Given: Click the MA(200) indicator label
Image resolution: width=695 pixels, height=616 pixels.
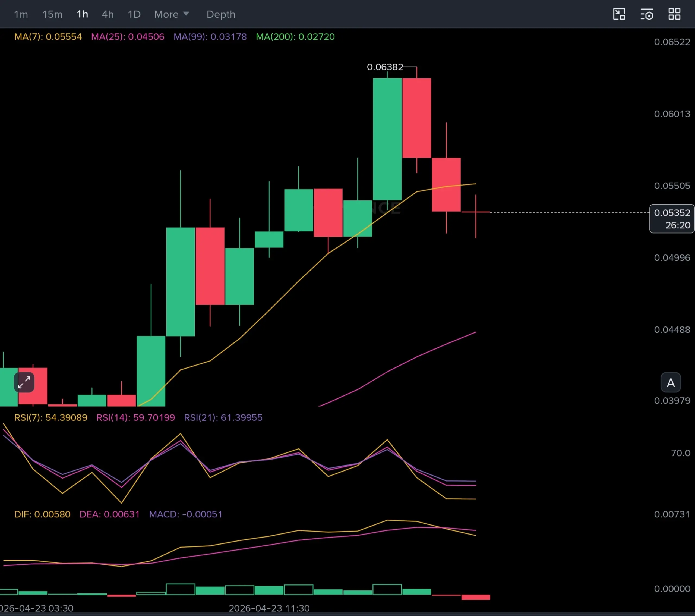Looking at the screenshot, I should click(295, 37).
